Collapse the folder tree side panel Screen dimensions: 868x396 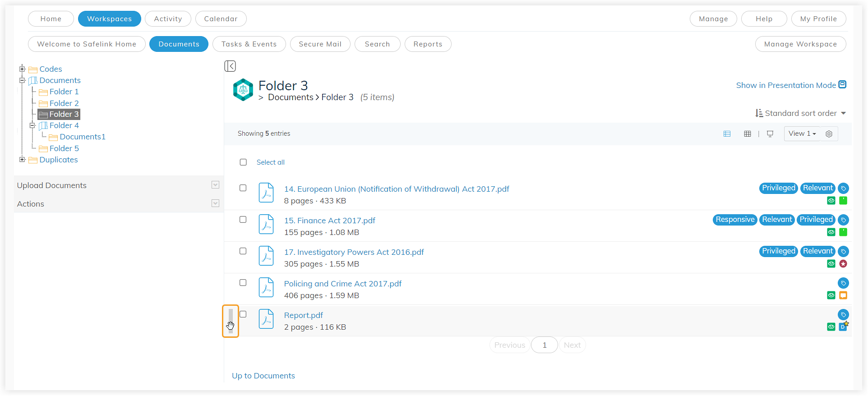click(230, 66)
